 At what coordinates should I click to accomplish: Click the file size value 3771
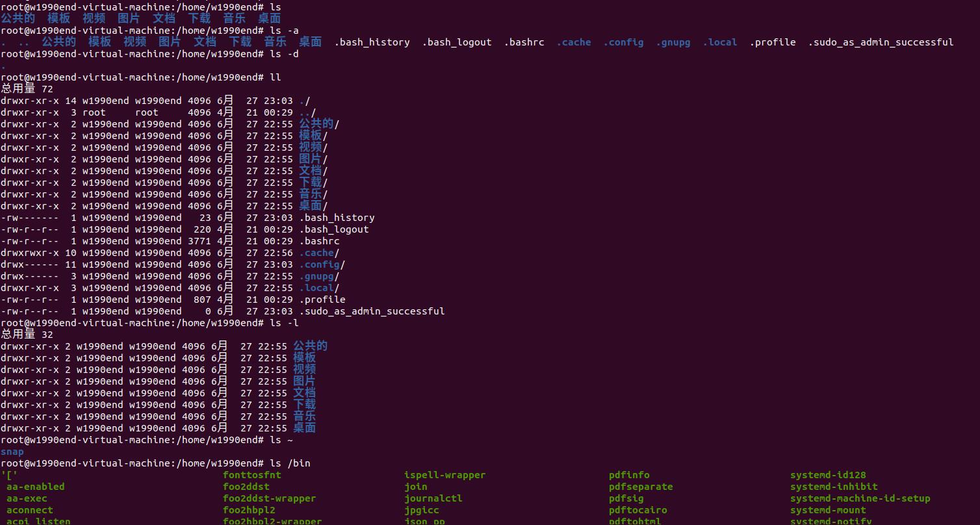coord(200,241)
